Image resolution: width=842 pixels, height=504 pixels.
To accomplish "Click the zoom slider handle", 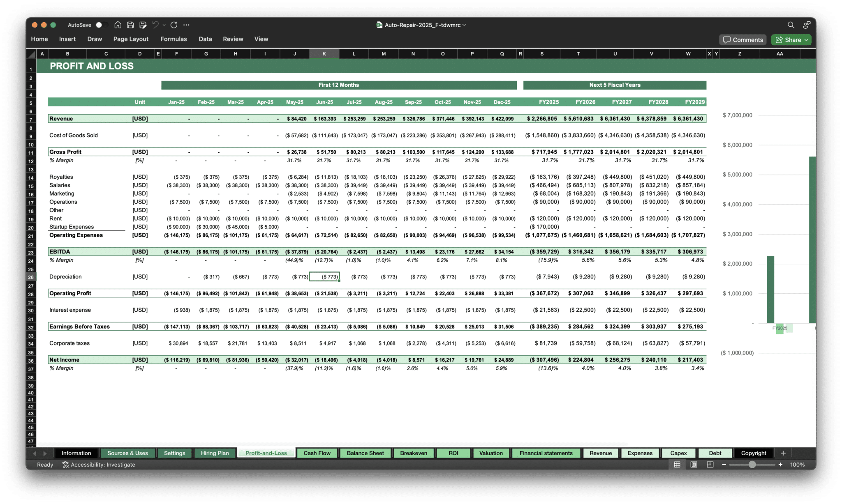I will (752, 465).
